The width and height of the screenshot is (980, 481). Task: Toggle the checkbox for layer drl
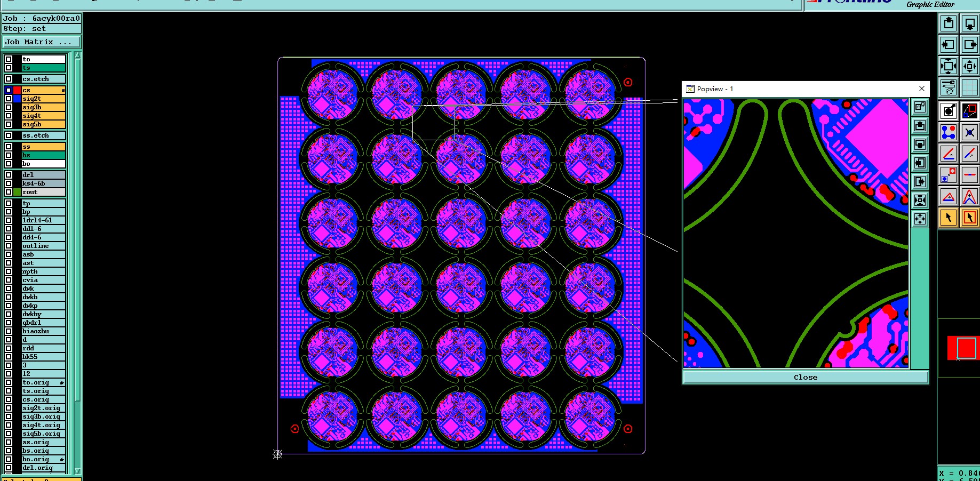pos(9,175)
